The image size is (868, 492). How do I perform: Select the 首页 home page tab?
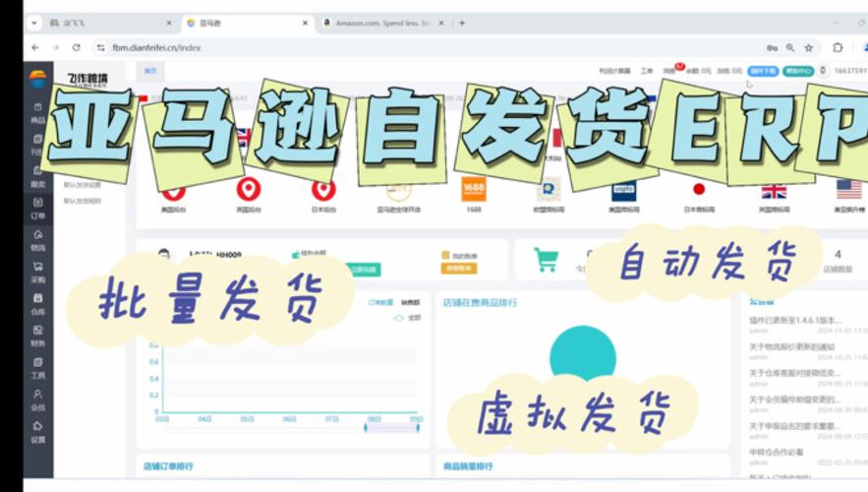coord(150,71)
